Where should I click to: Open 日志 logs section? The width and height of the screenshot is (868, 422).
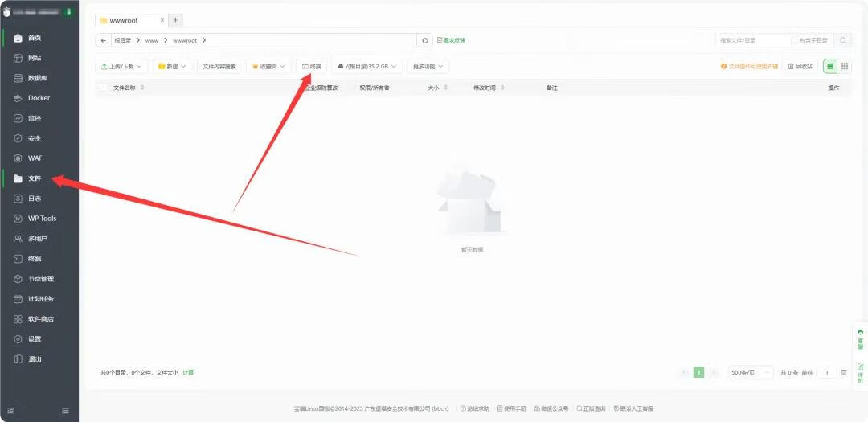coord(35,199)
